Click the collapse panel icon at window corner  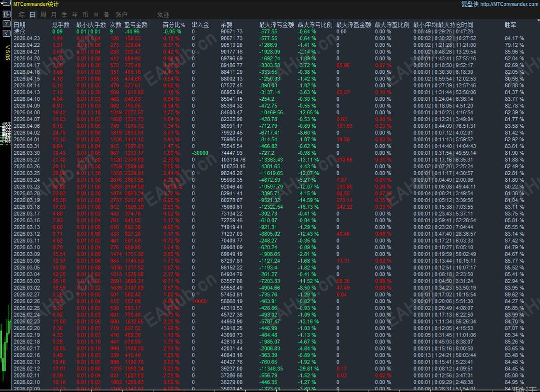(6, 3)
